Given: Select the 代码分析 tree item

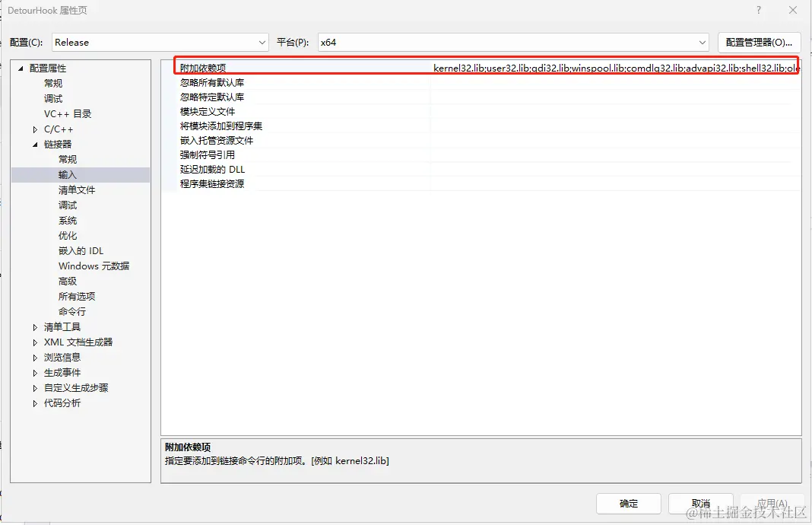Looking at the screenshot, I should 62,403.
